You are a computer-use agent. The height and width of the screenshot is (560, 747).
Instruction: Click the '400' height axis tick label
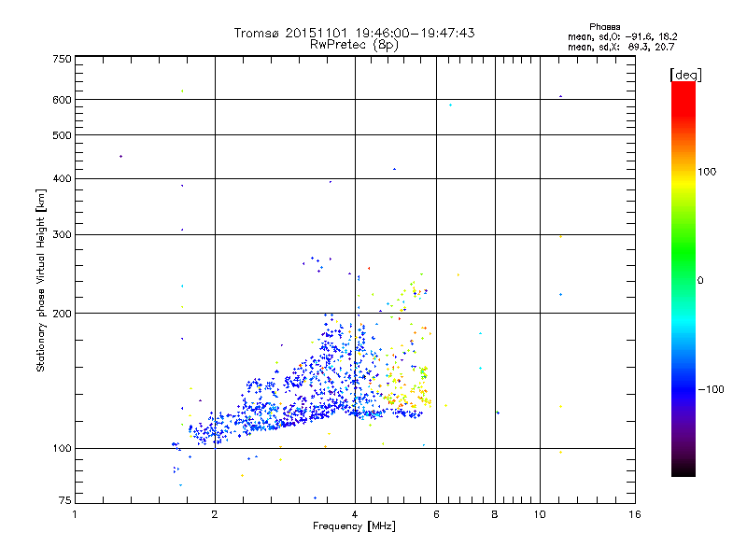pyautogui.click(x=62, y=178)
